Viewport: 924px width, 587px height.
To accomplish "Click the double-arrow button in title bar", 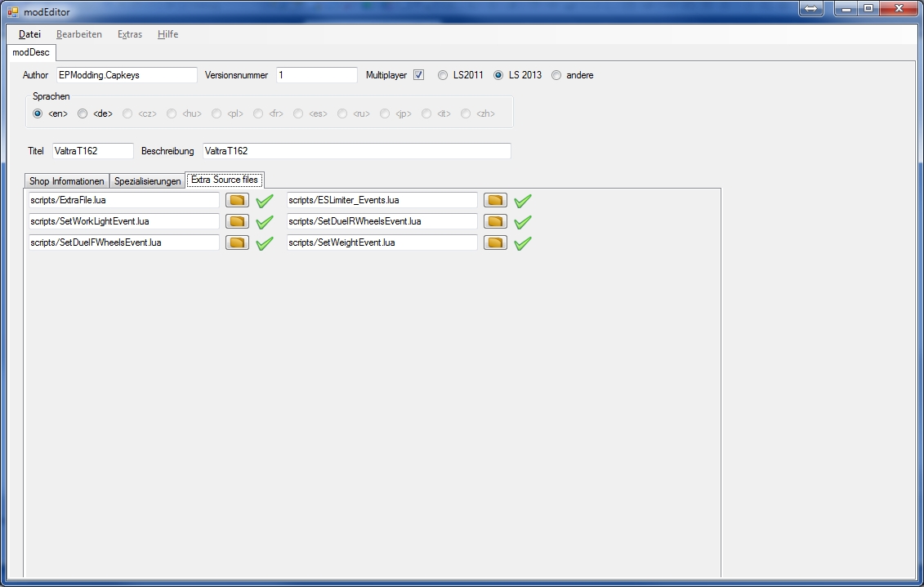I will pyautogui.click(x=811, y=8).
